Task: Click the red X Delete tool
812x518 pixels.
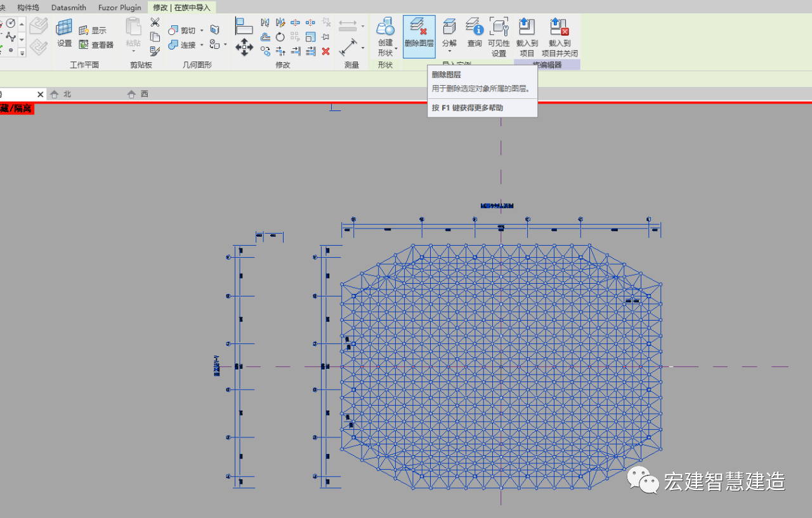Action: pos(326,51)
